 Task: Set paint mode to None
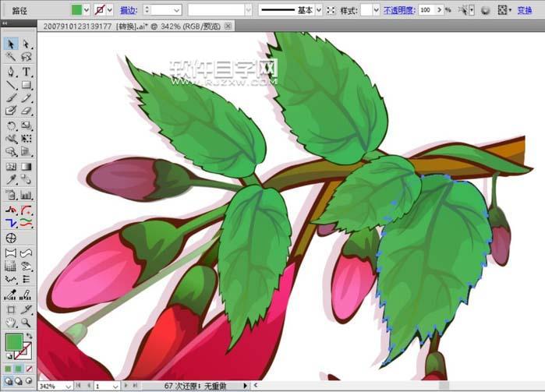tap(29, 369)
